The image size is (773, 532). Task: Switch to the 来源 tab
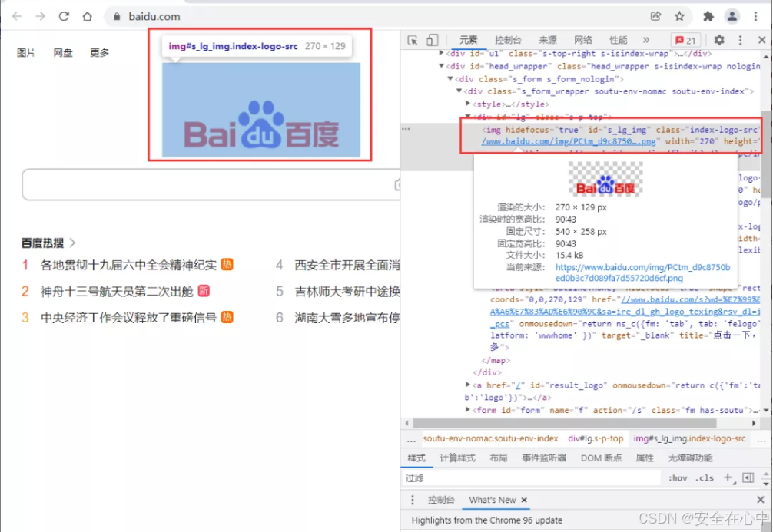pos(548,40)
